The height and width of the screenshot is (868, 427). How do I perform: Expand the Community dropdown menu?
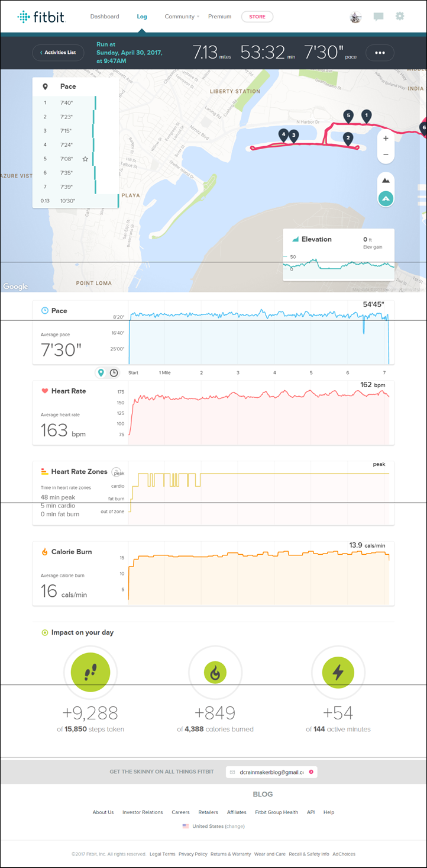(180, 17)
